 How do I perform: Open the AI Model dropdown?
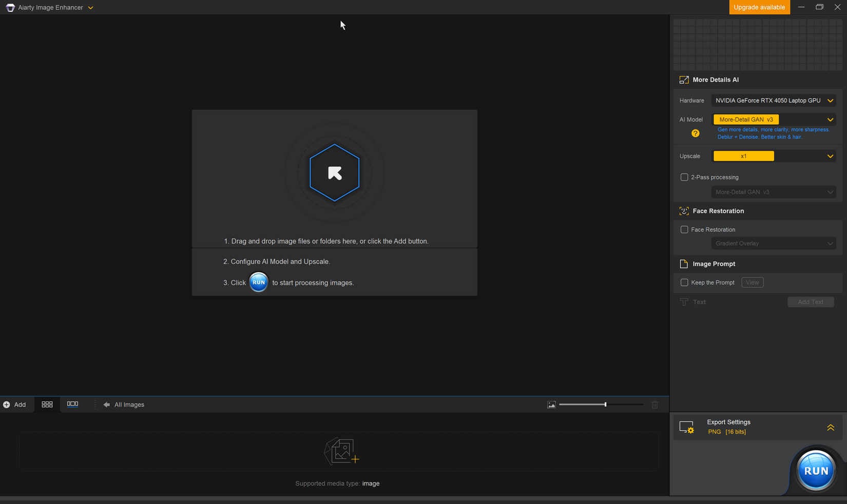(x=774, y=120)
